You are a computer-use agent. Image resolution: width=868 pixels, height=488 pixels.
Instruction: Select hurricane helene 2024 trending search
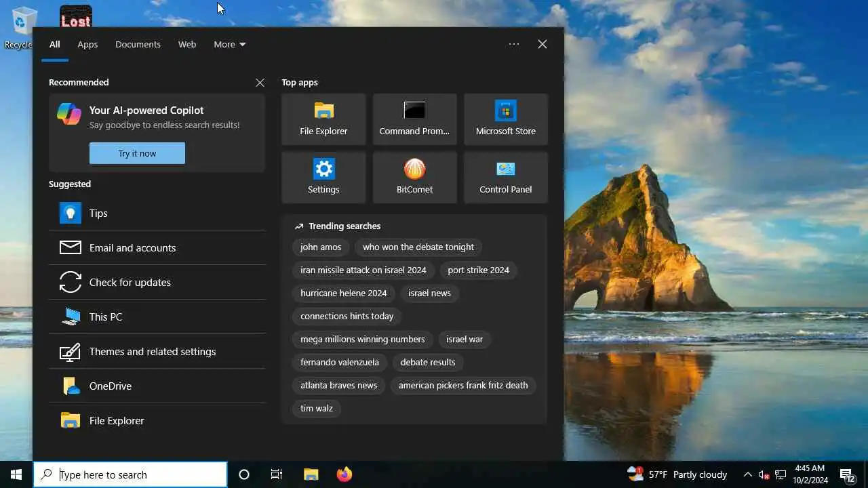coord(344,293)
